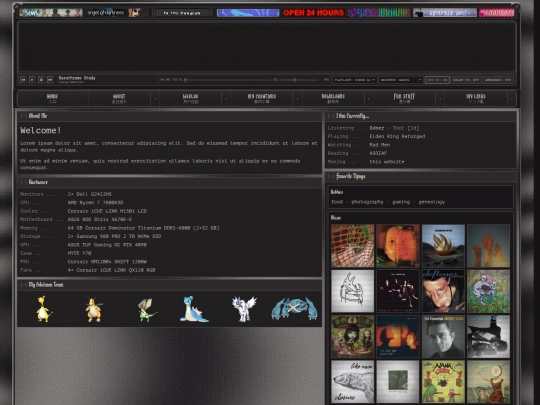Expand the arrow beside Fun Stuff
The width and height of the screenshot is (540, 405).
coord(440,99)
